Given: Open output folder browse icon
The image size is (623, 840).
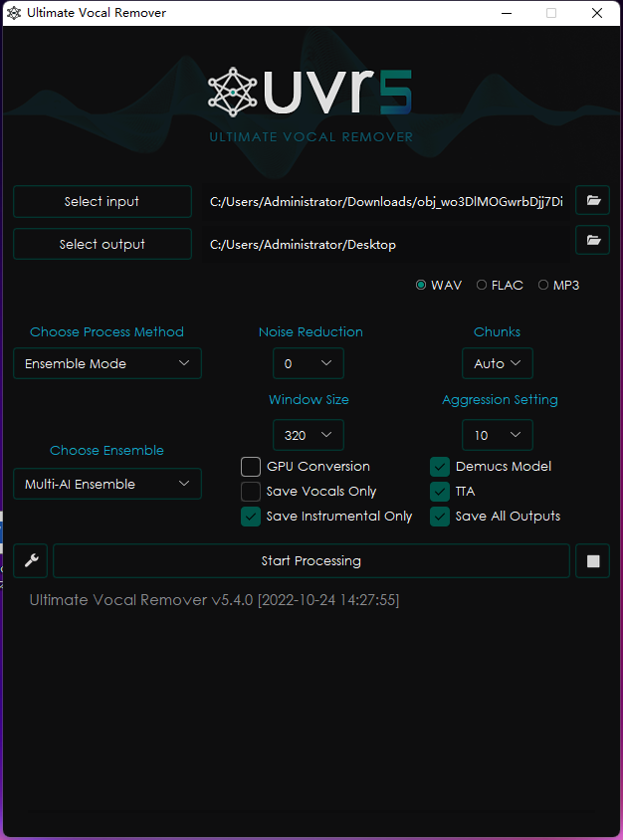Looking at the screenshot, I should (x=593, y=243).
